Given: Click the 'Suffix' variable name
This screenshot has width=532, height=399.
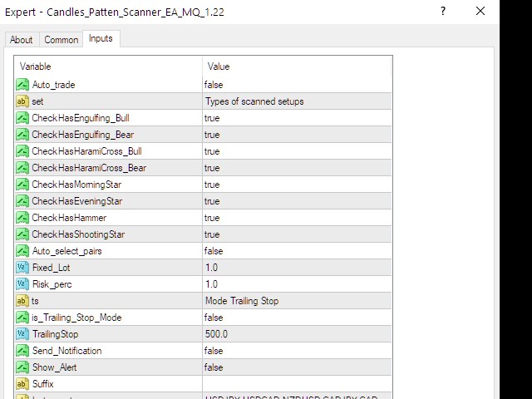Looking at the screenshot, I should tap(42, 384).
